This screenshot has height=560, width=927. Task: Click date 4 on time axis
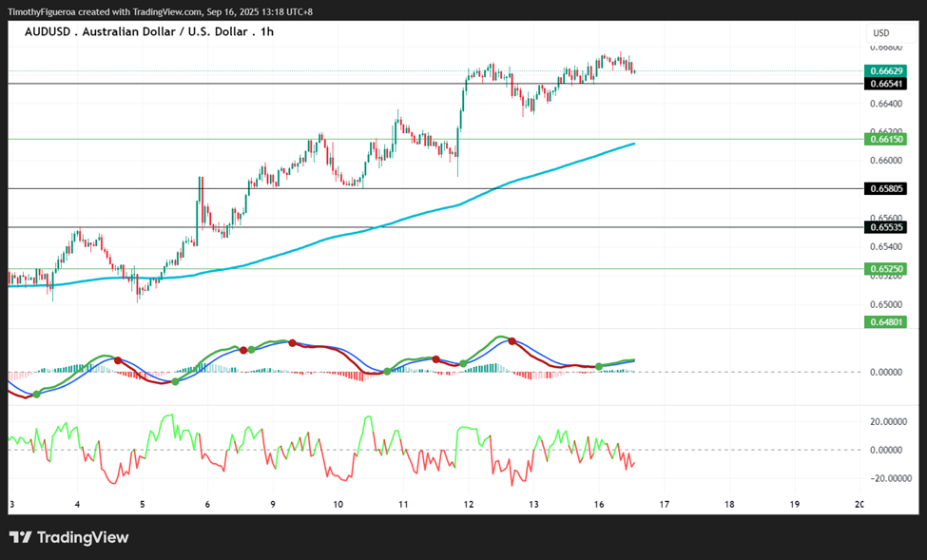point(77,505)
